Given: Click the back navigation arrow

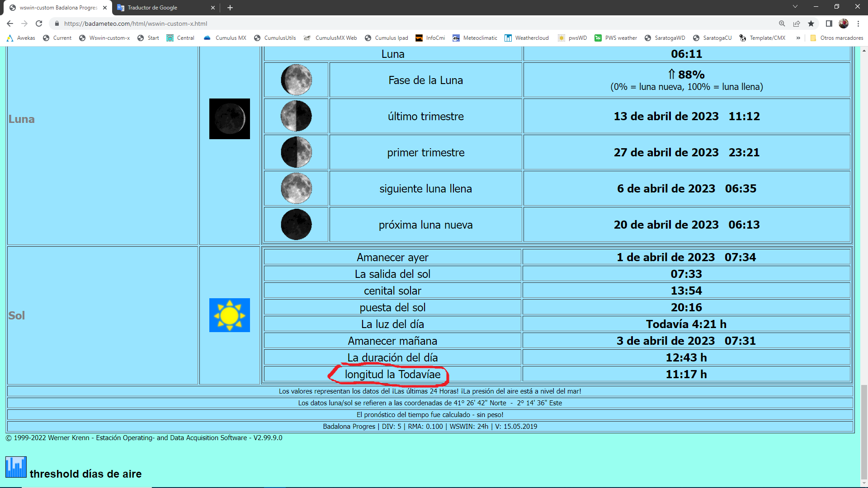Looking at the screenshot, I should (10, 23).
